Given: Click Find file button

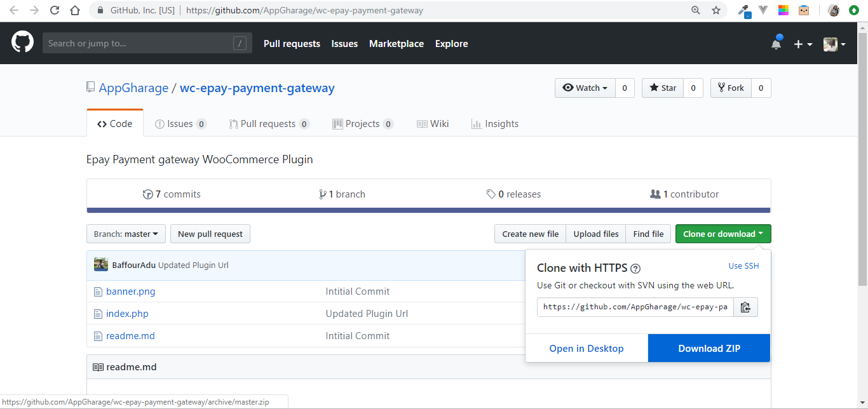Looking at the screenshot, I should click(648, 234).
